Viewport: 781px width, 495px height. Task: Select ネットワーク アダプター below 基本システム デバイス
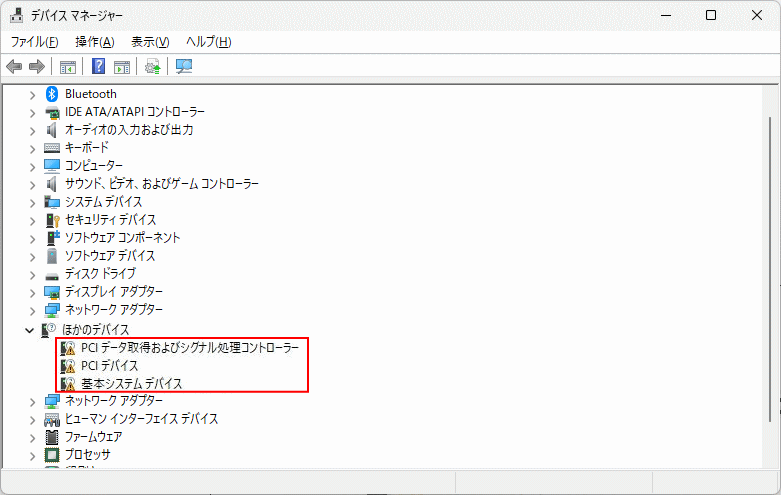pyautogui.click(x=114, y=400)
